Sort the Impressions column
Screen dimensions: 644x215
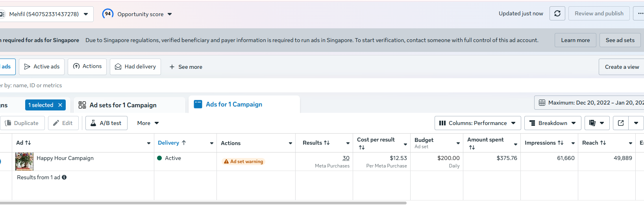(x=544, y=143)
